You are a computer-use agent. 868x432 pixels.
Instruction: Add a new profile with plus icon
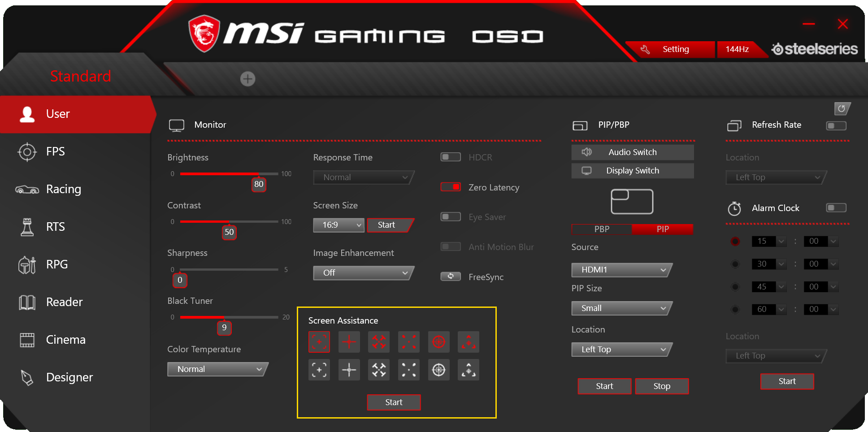tap(247, 79)
